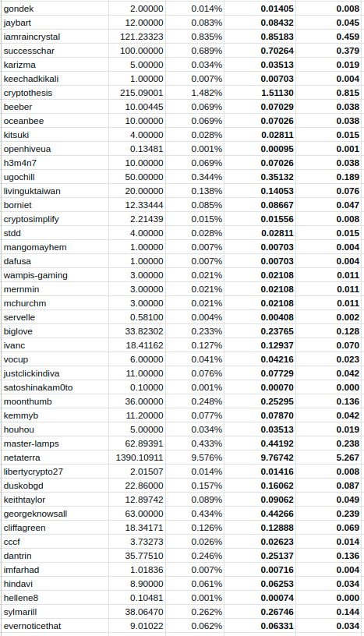Select the iamraincrystal cell
The height and width of the screenshot is (636, 364).
tap(55, 37)
